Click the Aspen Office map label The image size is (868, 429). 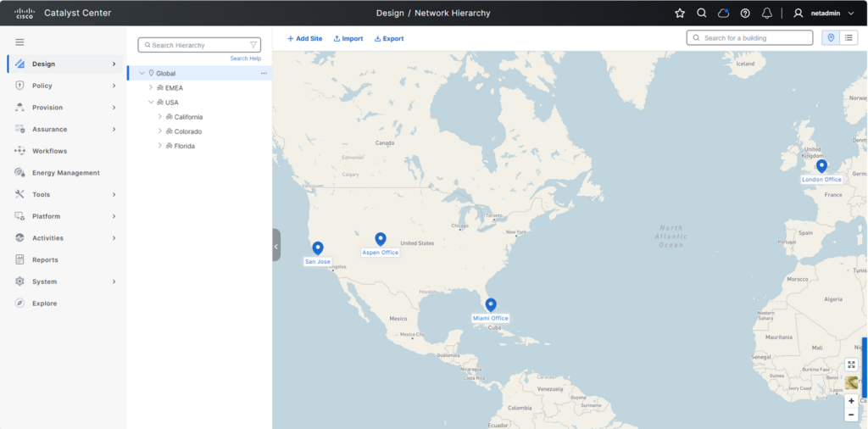point(381,253)
